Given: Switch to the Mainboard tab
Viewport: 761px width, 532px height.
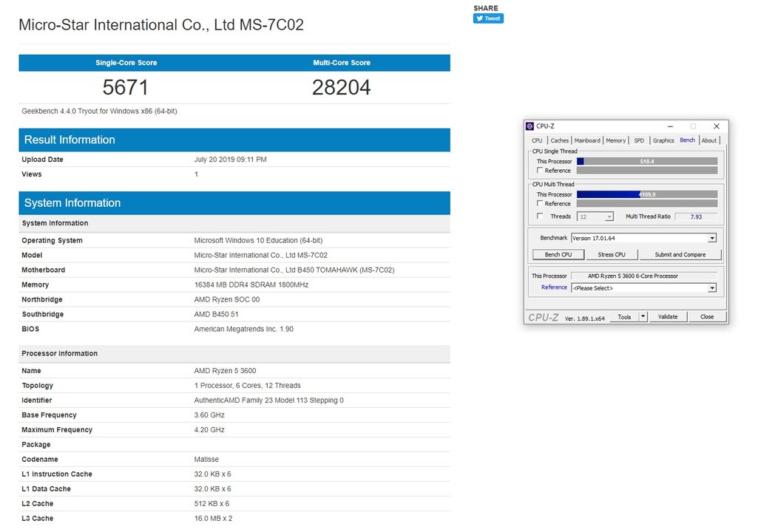Looking at the screenshot, I should tap(587, 140).
